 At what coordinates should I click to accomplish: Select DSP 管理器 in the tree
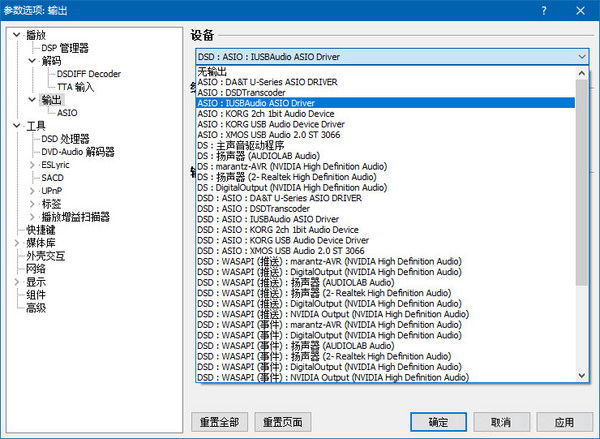65,48
